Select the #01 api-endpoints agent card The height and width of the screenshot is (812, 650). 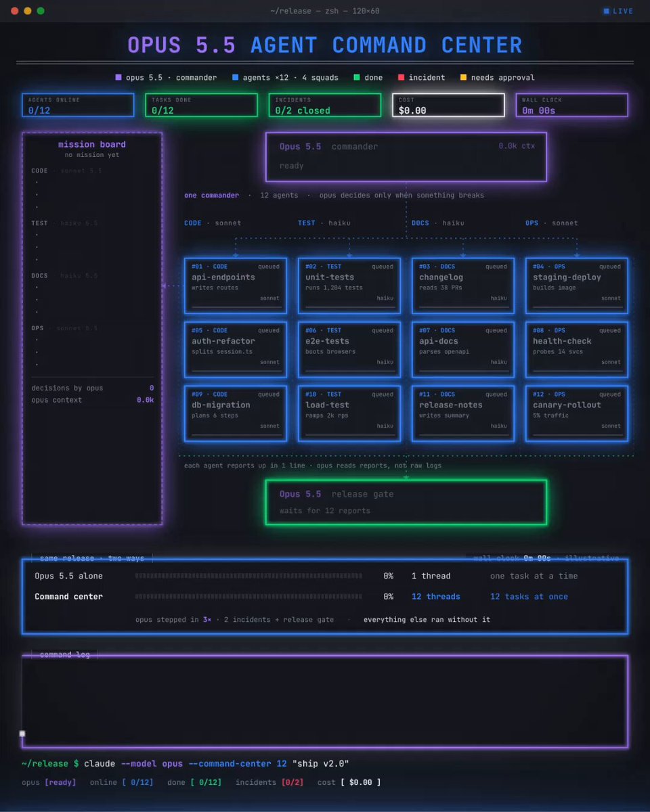236,286
